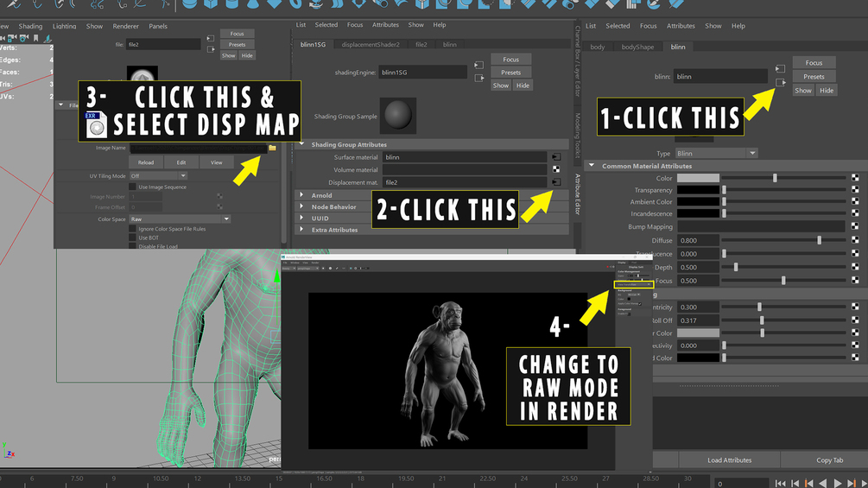The image size is (868, 488).
Task: Click the Edit button below Image Name
Action: (181, 162)
